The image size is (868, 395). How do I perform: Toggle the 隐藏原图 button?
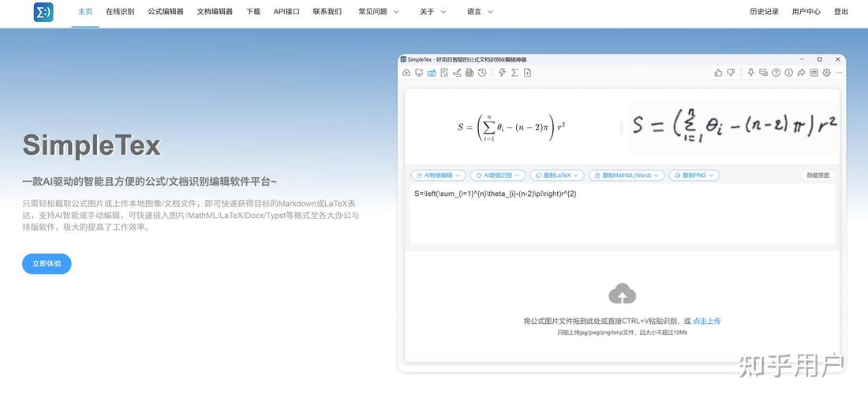tap(817, 175)
